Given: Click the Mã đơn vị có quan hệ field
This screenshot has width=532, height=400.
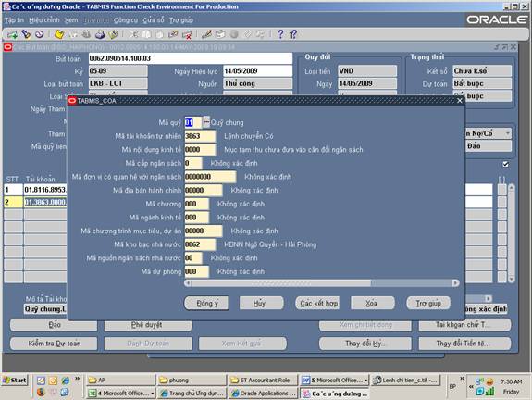Looking at the screenshot, I should tap(210, 177).
